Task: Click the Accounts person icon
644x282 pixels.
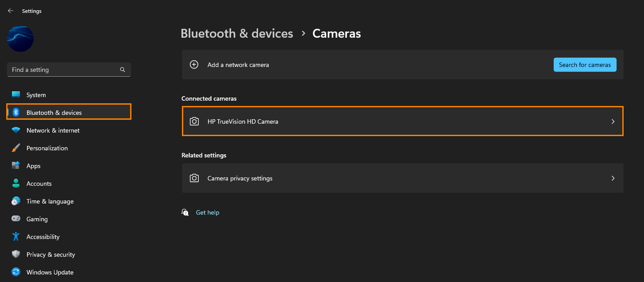Action: point(16,184)
